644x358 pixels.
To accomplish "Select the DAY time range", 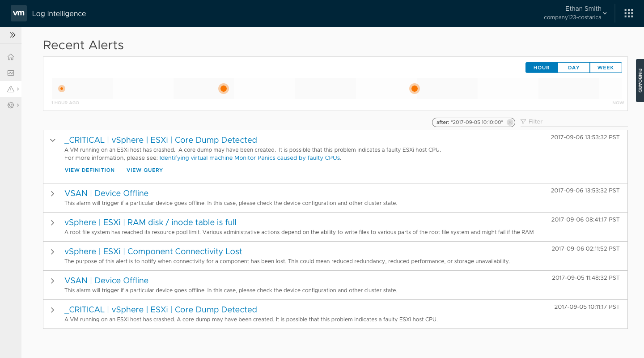I will pyautogui.click(x=574, y=68).
